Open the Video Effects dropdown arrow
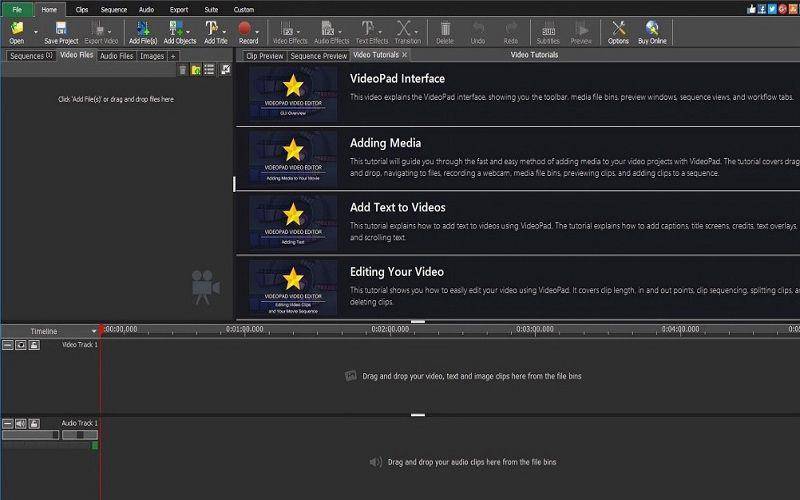This screenshot has width=800, height=500. point(298,32)
